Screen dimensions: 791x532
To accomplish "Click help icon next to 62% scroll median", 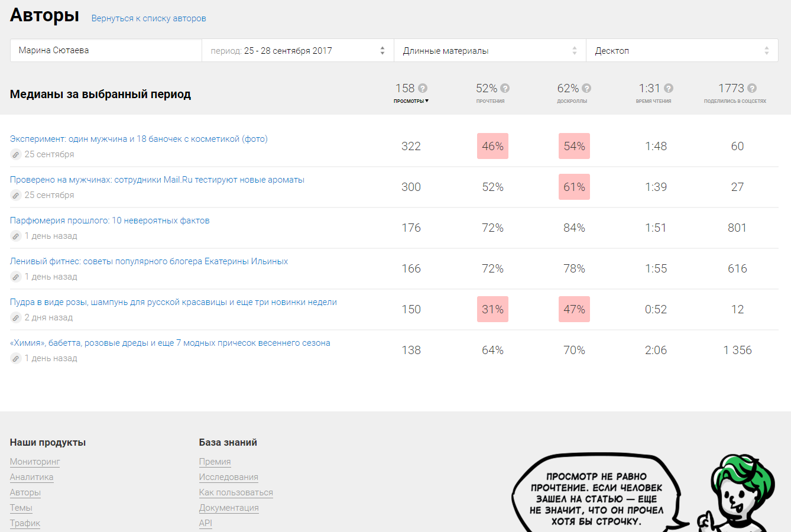I will (x=586, y=88).
